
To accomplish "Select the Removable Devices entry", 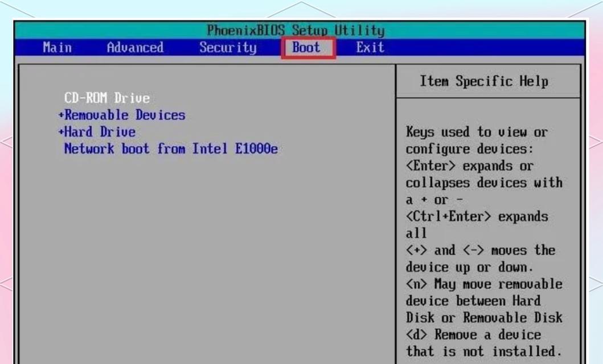I will click(125, 115).
